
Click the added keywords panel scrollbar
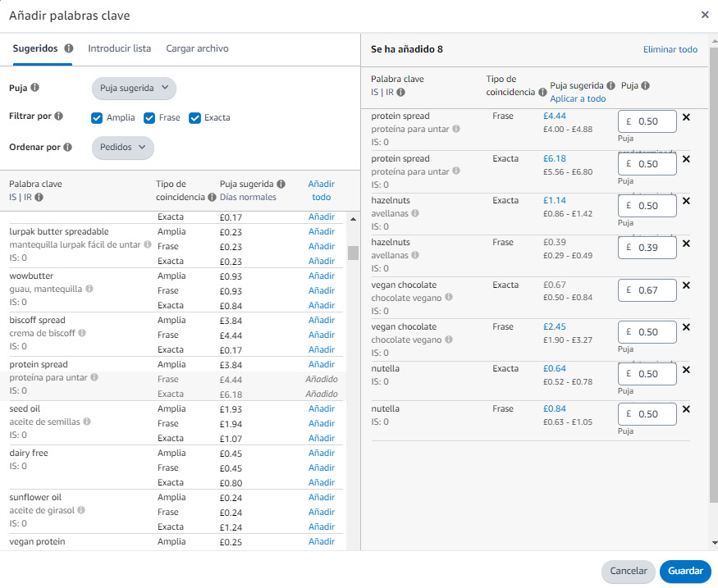click(713, 274)
